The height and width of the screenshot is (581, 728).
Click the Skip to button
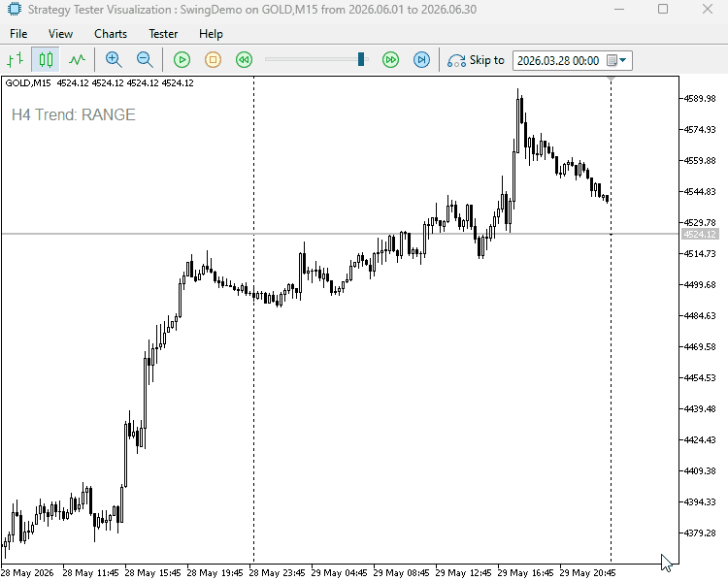click(x=476, y=60)
